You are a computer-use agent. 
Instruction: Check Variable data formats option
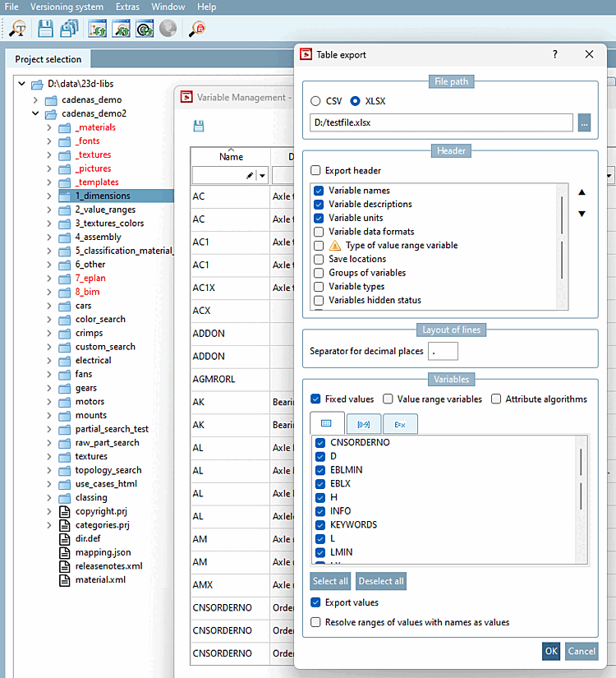tap(319, 232)
